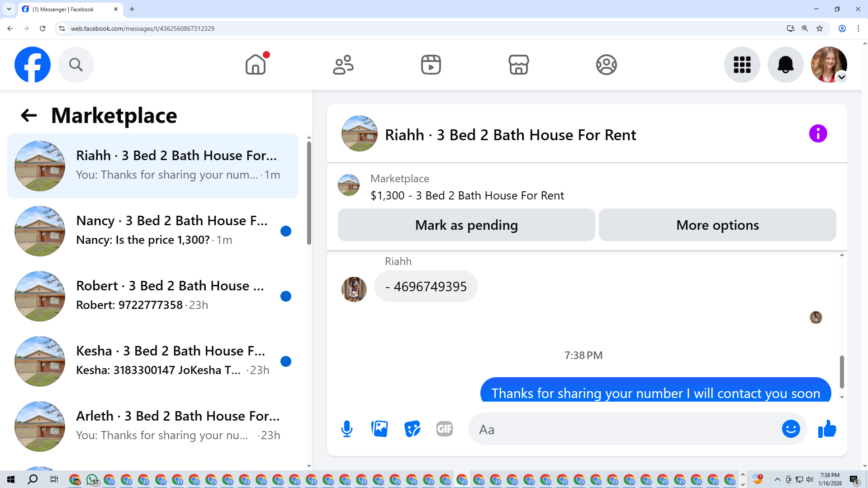The image size is (868, 488).
Task: Click Nancy's unread blue dot
Action: coord(285,231)
